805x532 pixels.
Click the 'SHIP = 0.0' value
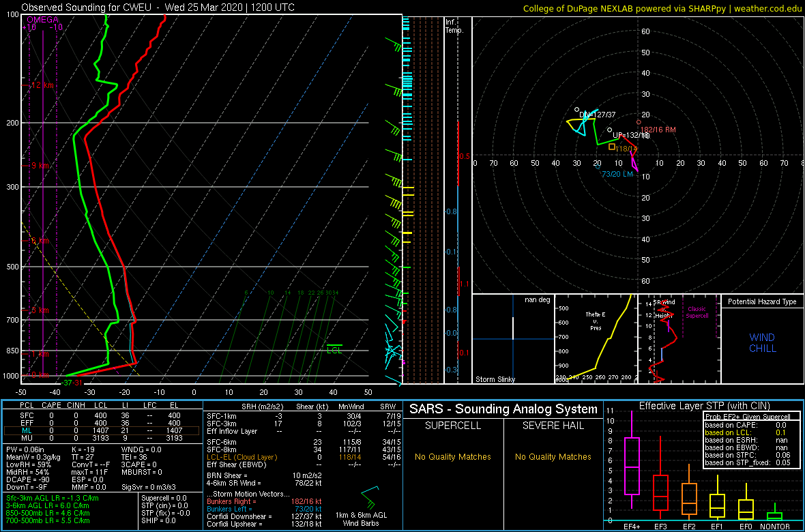pos(160,520)
